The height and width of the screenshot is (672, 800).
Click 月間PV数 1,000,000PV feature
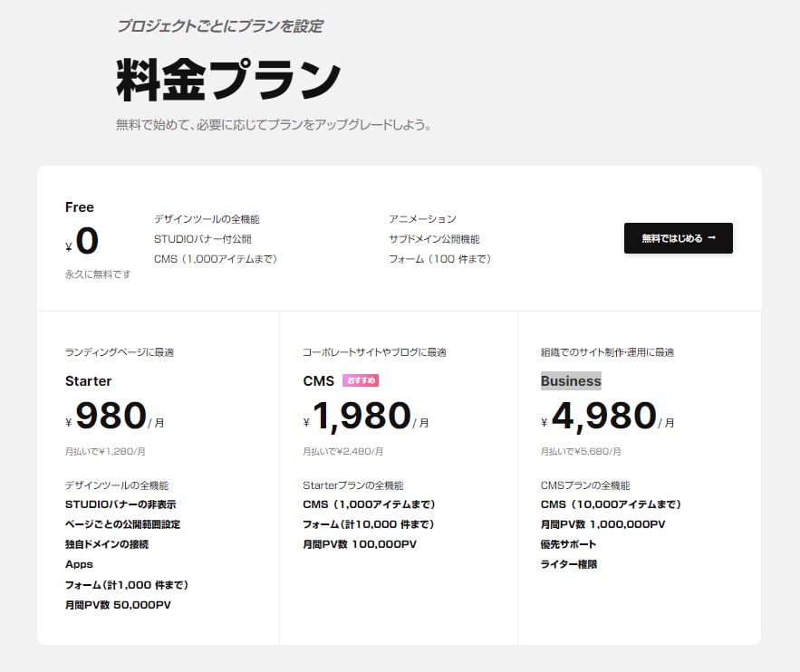pos(603,524)
